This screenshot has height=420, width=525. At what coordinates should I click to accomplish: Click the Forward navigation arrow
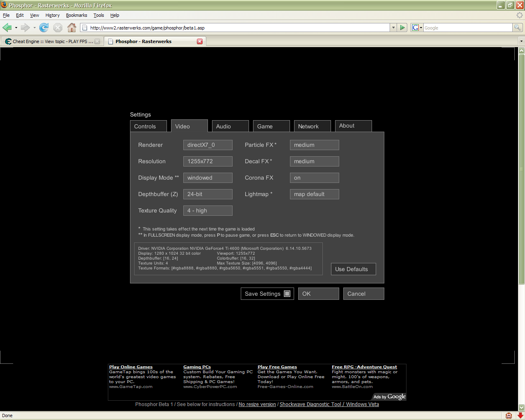coord(25,27)
